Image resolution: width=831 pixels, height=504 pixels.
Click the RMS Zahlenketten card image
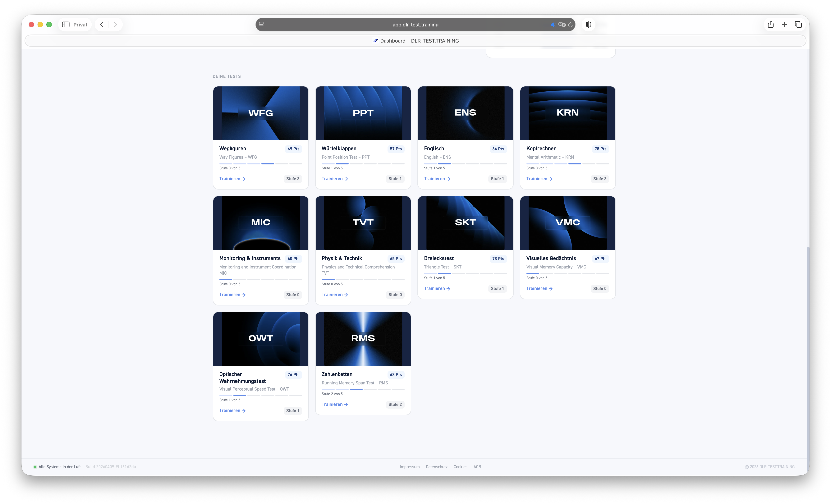(363, 338)
